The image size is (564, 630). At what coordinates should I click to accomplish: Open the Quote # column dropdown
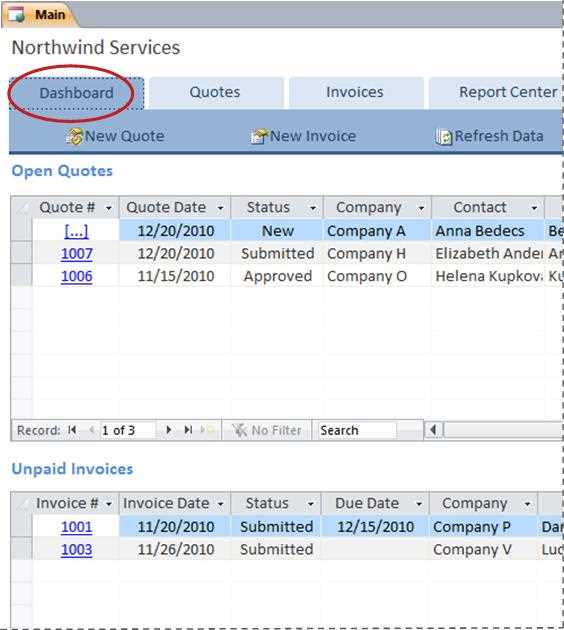click(x=108, y=208)
